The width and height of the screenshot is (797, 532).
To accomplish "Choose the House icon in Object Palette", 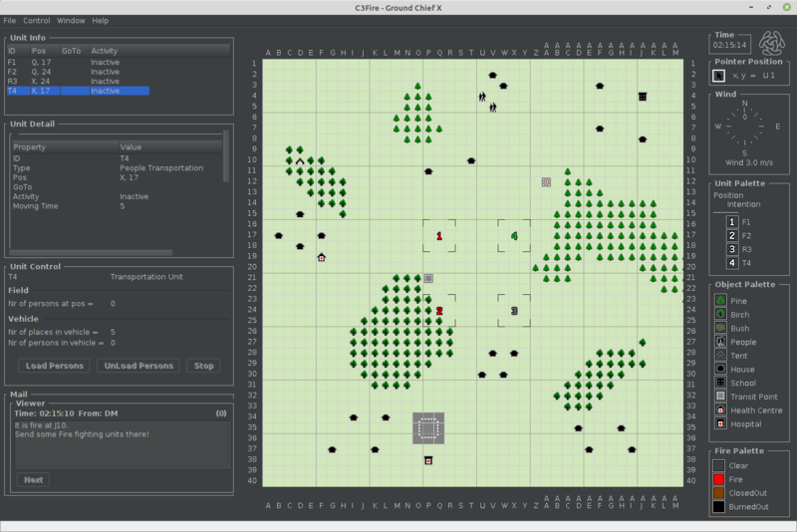I will pos(721,369).
